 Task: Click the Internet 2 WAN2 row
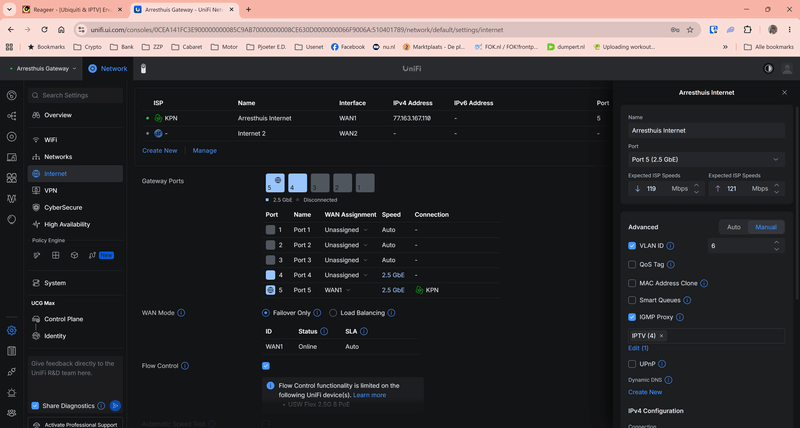coord(375,134)
